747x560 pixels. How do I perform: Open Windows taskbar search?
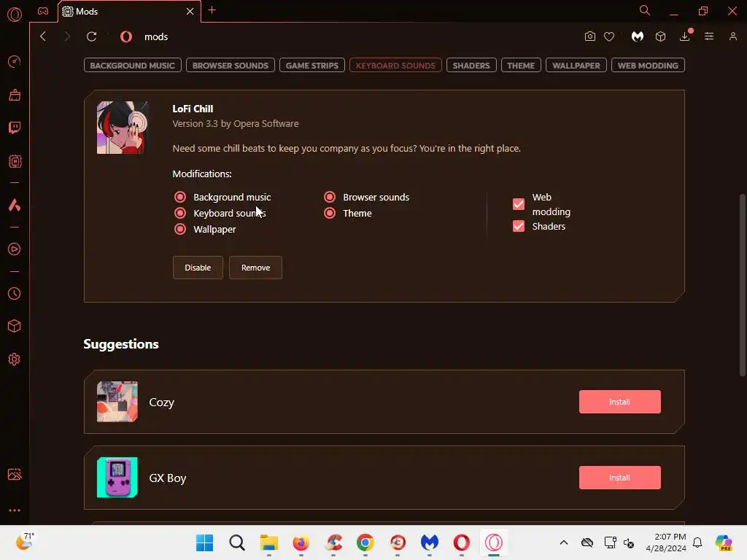pos(237,542)
